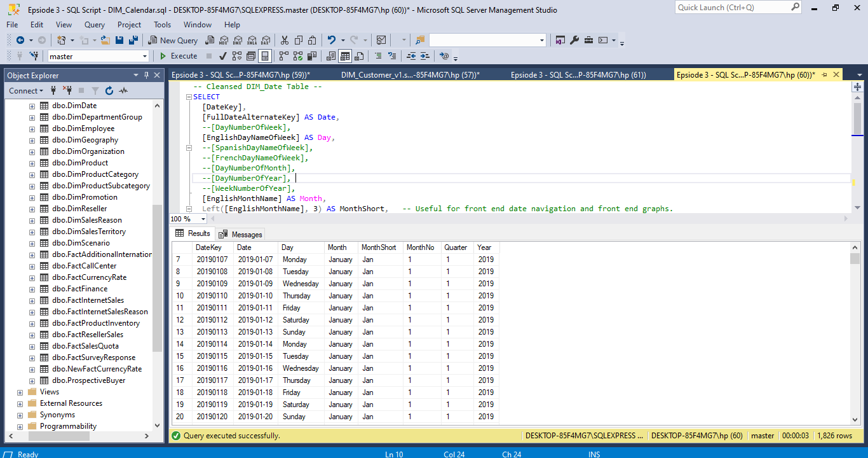Image resolution: width=868 pixels, height=458 pixels.
Task: Uncomment the selected lines
Action: (392, 56)
